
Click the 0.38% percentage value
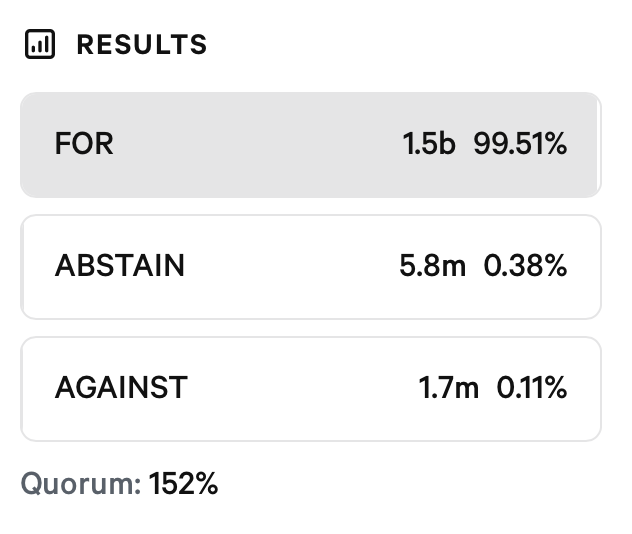pos(526,266)
